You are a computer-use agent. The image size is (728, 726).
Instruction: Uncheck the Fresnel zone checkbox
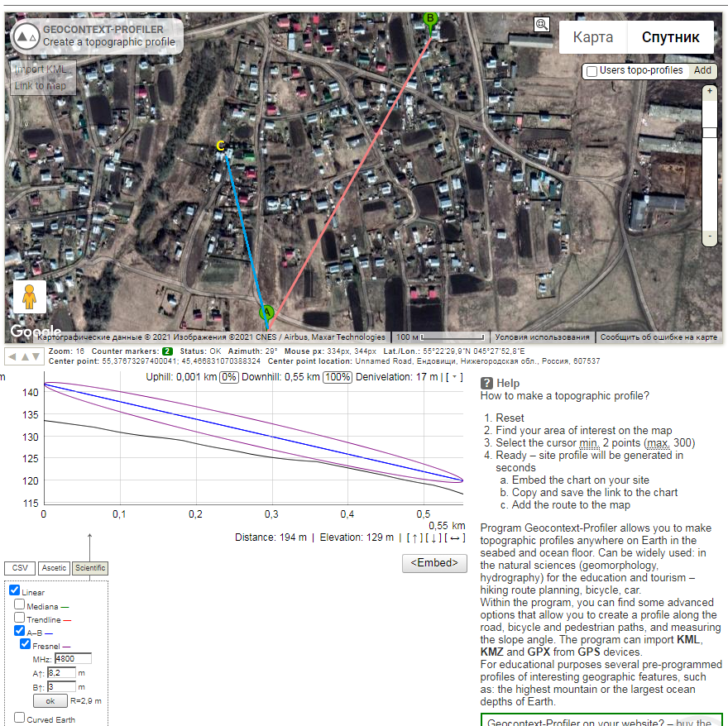click(25, 644)
